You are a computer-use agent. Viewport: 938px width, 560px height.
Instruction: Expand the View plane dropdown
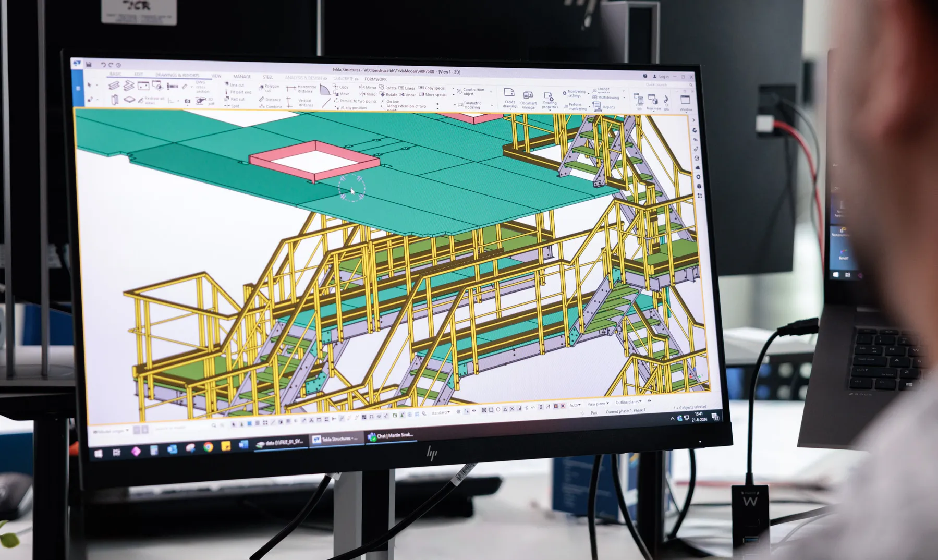[598, 404]
